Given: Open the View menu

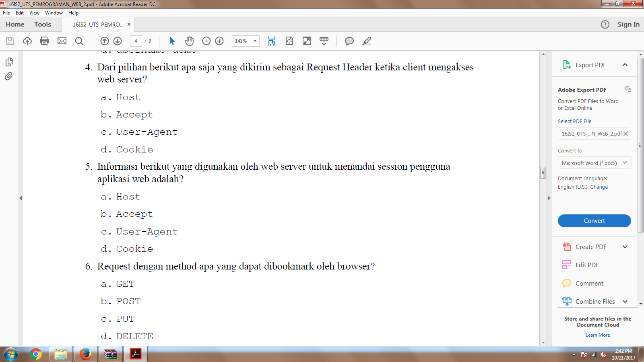Looking at the screenshot, I should pos(34,13).
